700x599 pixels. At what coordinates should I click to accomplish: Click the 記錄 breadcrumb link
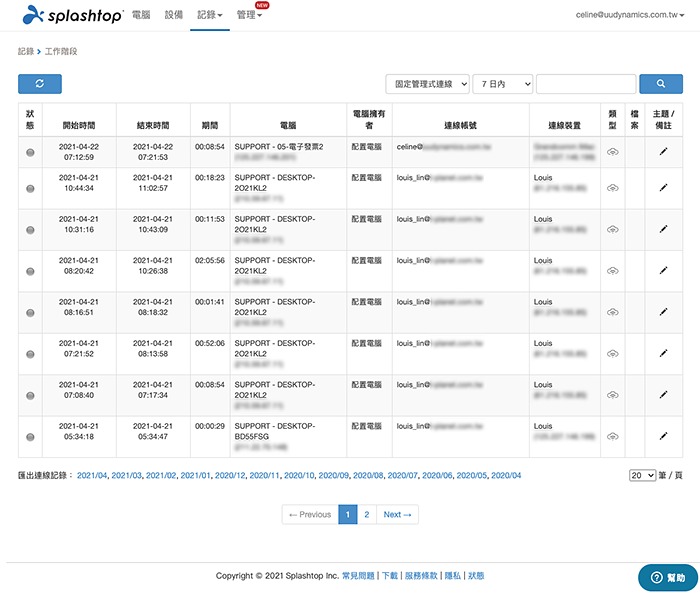tap(26, 50)
